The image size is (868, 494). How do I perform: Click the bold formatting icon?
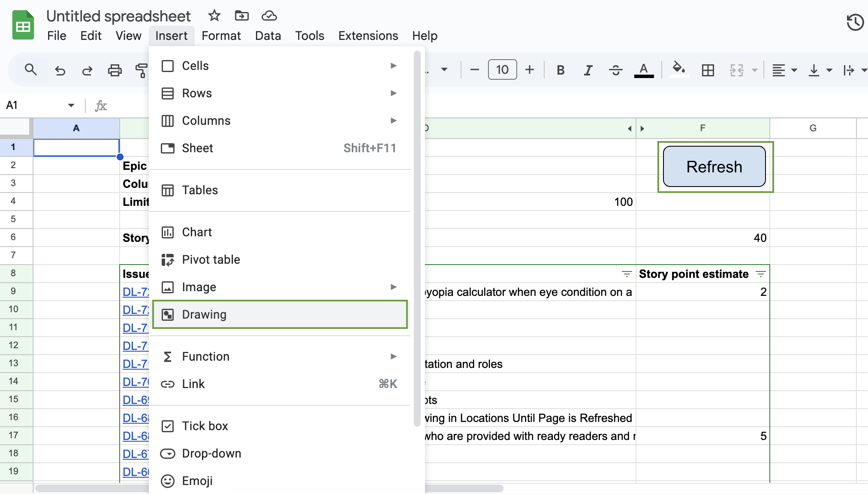point(561,70)
